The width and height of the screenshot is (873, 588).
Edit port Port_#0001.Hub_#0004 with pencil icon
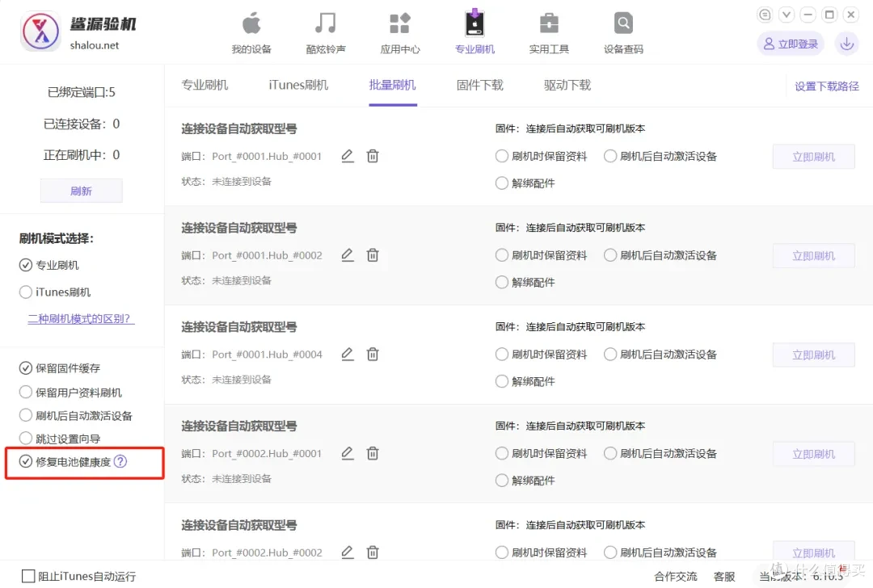[348, 354]
